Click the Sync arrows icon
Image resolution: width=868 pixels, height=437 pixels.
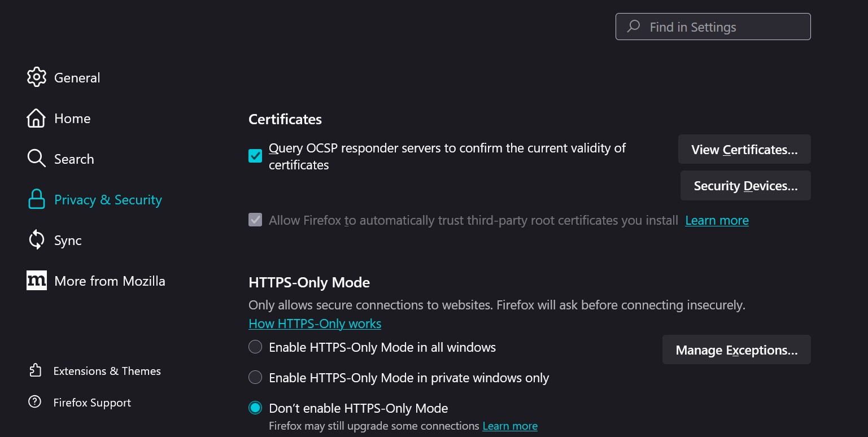pyautogui.click(x=36, y=240)
